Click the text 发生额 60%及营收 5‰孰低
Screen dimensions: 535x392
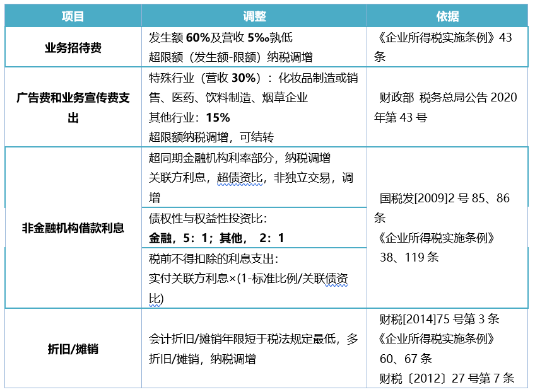[221, 37]
